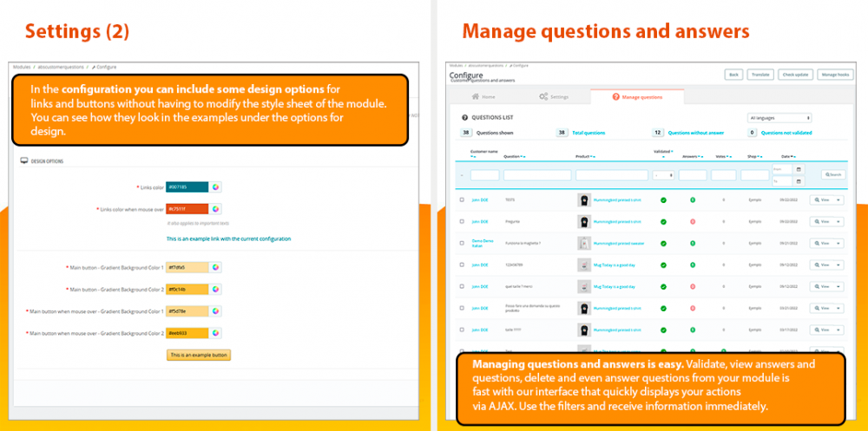Viewport: 868px width, 431px height.
Task: Open color wheel for Main button Gradient Color 2
Action: click(215, 289)
